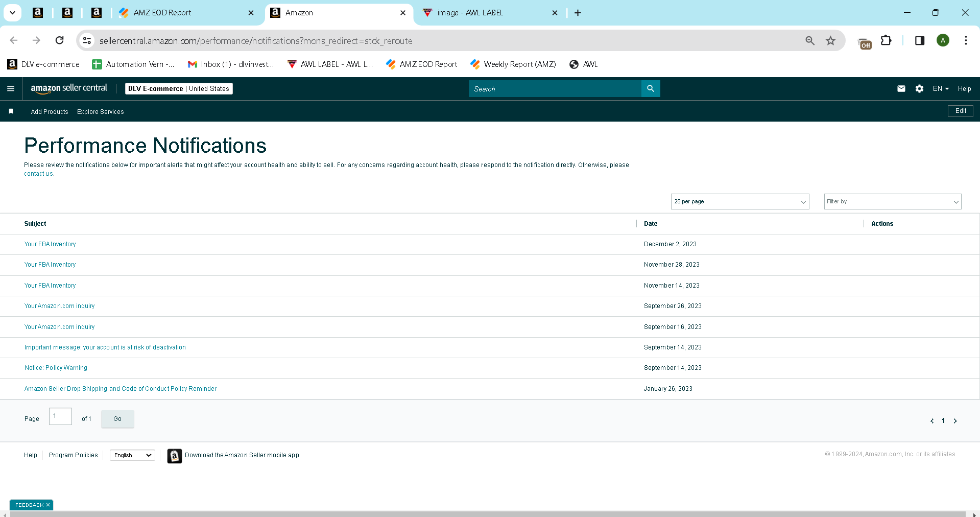Click the Seller Central search field
Viewport: 980px width, 517px height.
click(x=555, y=89)
